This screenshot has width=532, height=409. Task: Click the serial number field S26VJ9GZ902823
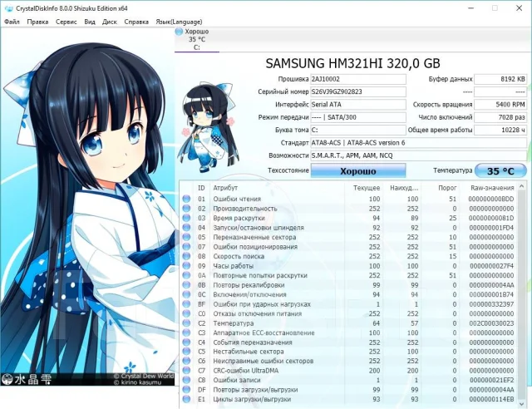click(358, 91)
